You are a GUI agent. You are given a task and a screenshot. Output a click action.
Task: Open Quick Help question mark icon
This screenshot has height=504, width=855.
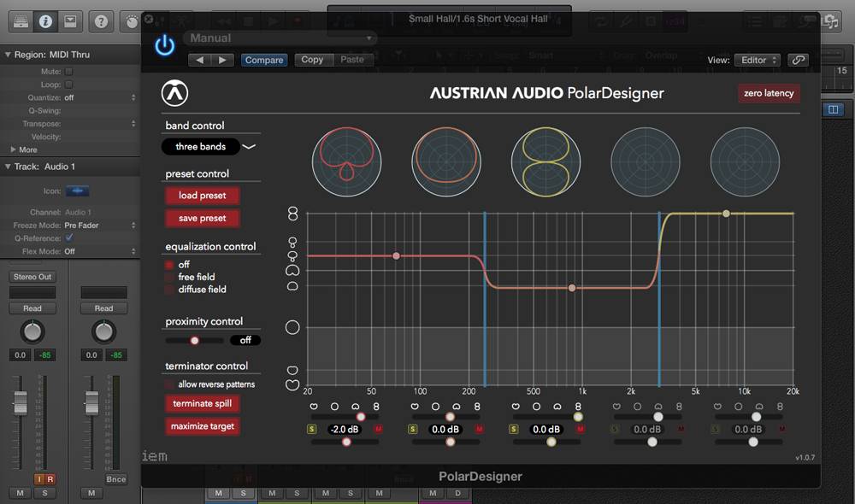101,21
